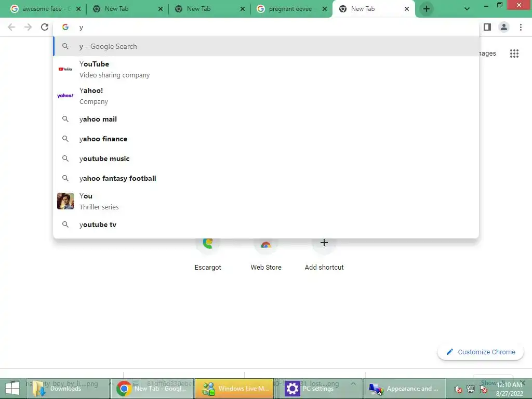The height and width of the screenshot is (399, 532).
Task: Open the side panel icon
Action: pyautogui.click(x=487, y=27)
